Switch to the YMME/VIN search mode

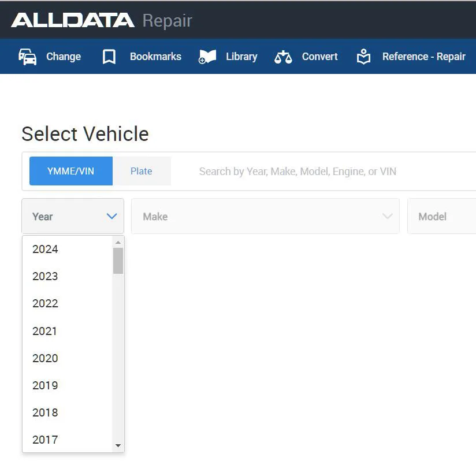pyautogui.click(x=70, y=171)
